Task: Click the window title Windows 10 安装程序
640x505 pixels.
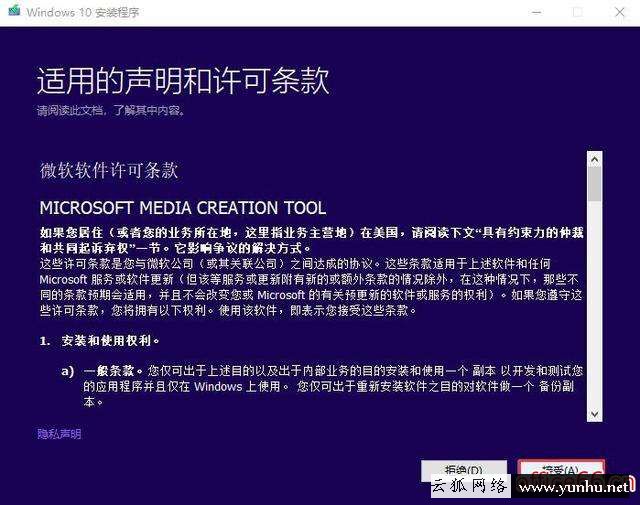Action: (83, 12)
